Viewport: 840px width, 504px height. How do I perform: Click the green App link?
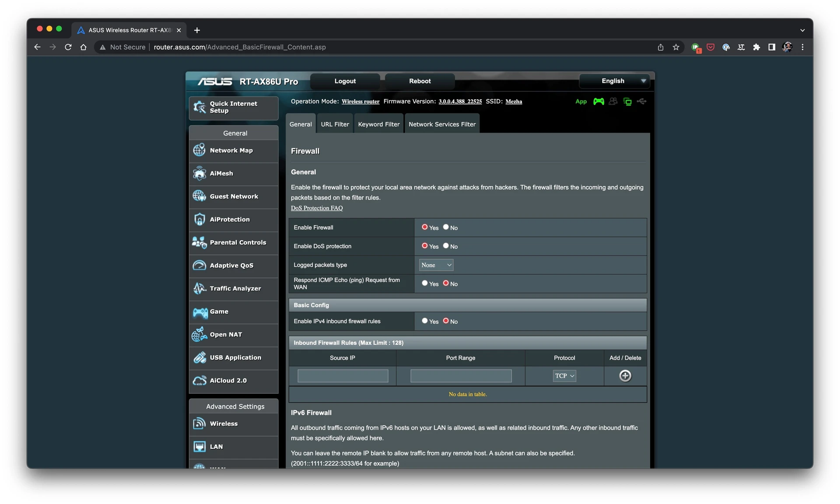[581, 101]
